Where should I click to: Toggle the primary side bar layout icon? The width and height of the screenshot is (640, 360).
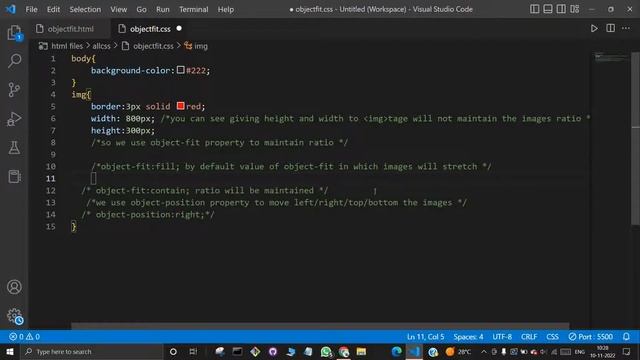[x=534, y=9]
